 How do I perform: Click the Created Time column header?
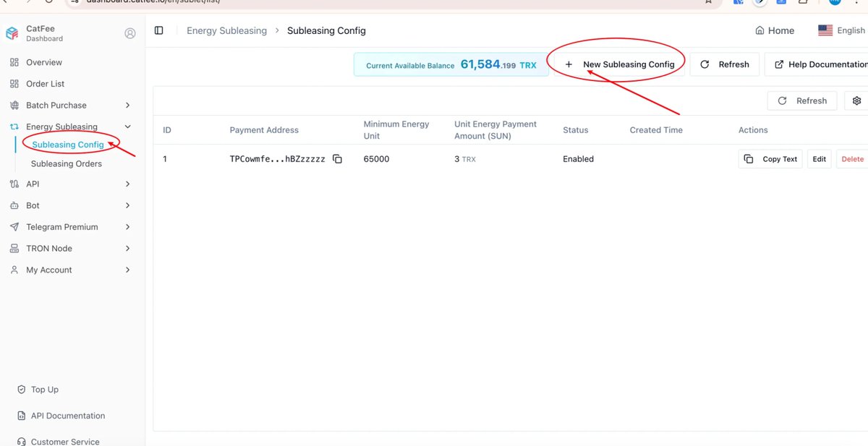click(656, 130)
